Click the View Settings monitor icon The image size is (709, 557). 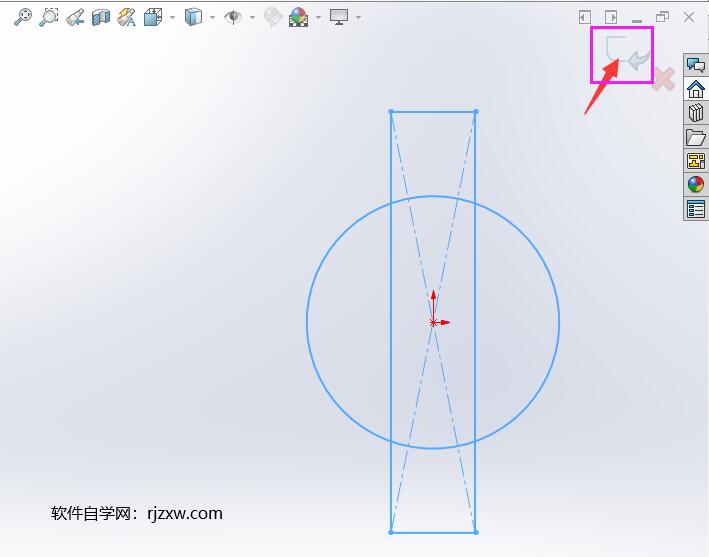[x=339, y=17]
